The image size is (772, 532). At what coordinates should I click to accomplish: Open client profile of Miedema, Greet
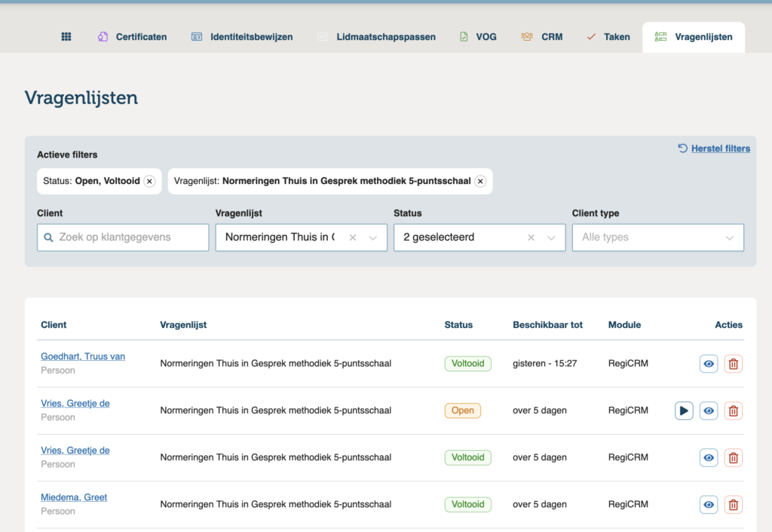(73, 497)
